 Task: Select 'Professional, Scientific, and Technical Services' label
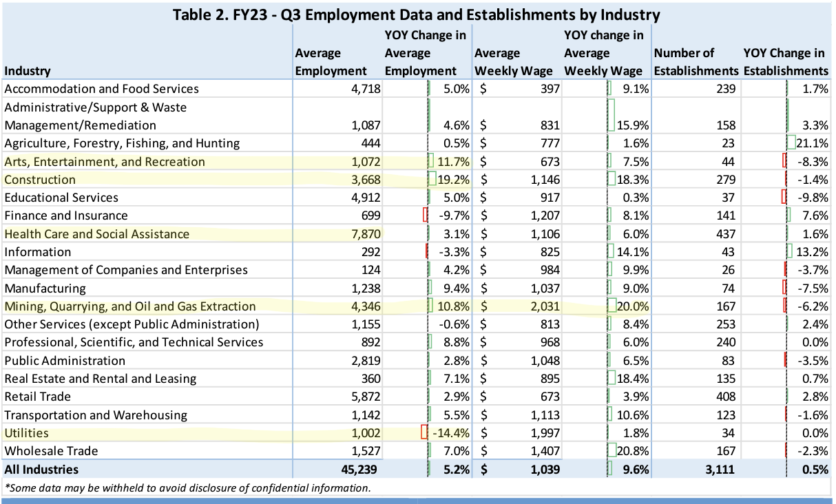coord(134,342)
